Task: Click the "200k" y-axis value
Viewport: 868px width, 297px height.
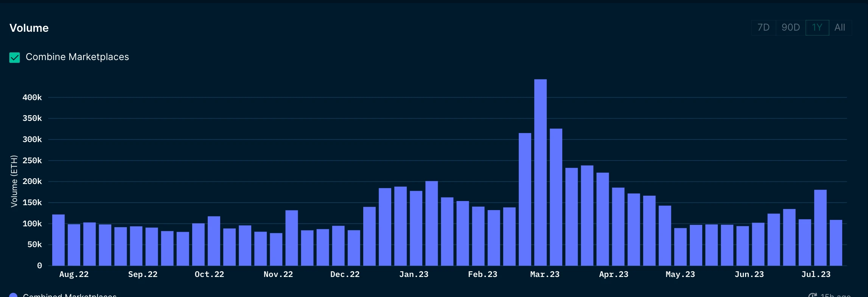Action: coord(32,181)
